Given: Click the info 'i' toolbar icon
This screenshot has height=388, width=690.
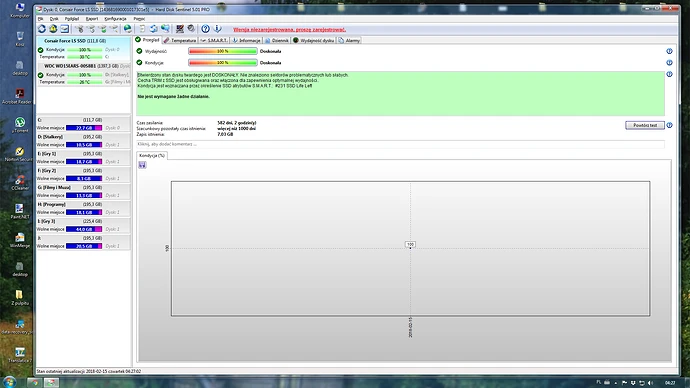Looking at the screenshot, I should tap(217, 29).
